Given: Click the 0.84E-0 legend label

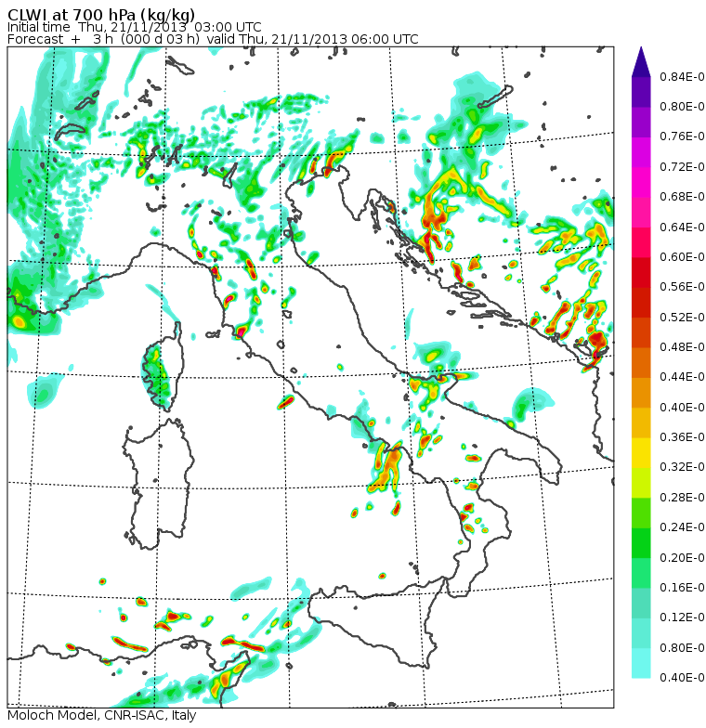Looking at the screenshot, I should click(x=682, y=76).
